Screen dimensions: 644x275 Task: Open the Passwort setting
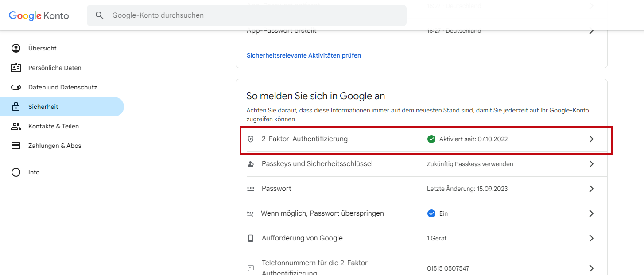click(x=427, y=189)
